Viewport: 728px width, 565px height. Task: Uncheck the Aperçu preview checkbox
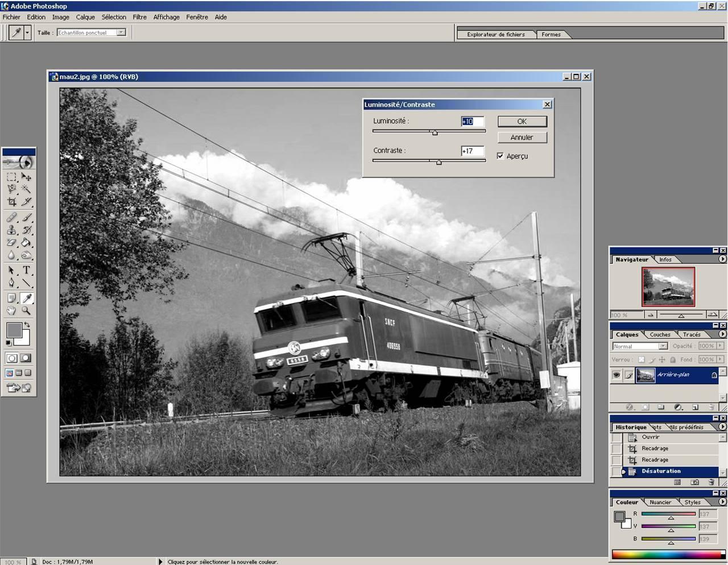500,156
